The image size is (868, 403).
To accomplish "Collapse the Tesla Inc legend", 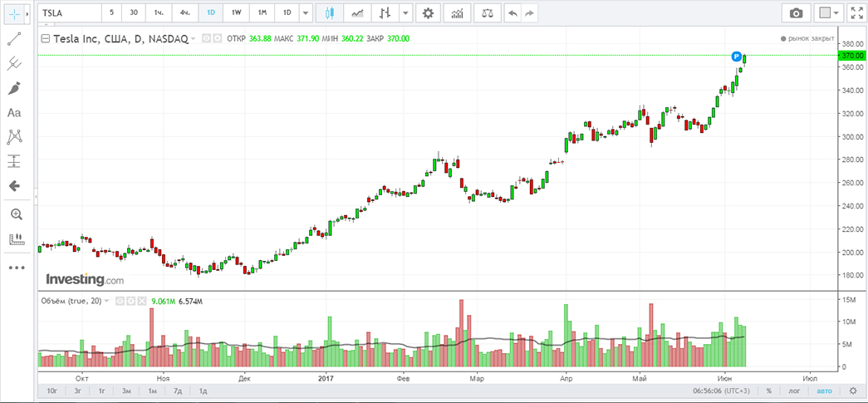I will click(46, 39).
